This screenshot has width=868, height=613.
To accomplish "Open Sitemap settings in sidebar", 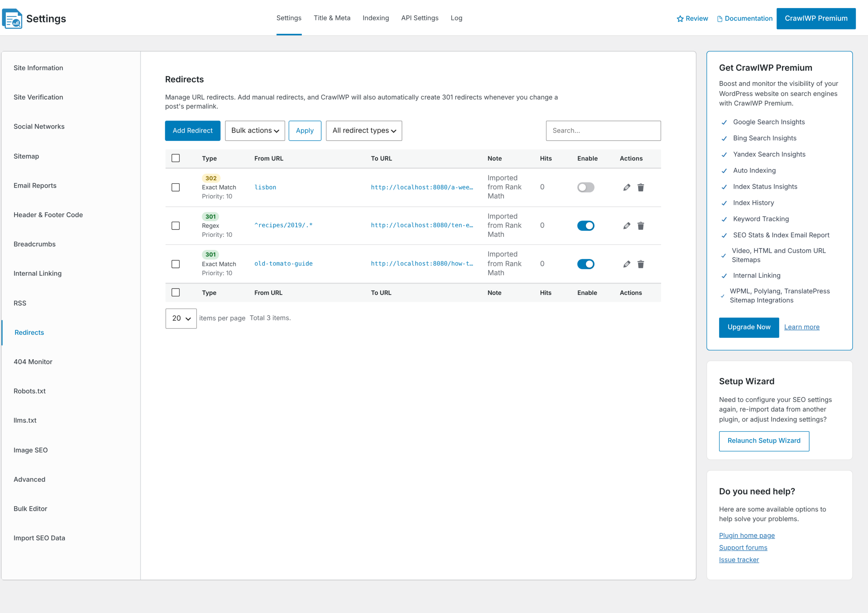I will click(26, 156).
